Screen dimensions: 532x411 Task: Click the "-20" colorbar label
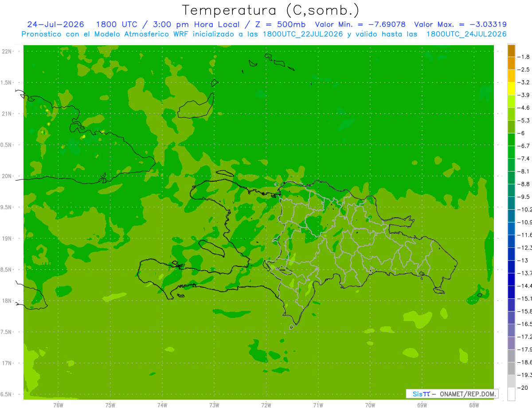523,388
